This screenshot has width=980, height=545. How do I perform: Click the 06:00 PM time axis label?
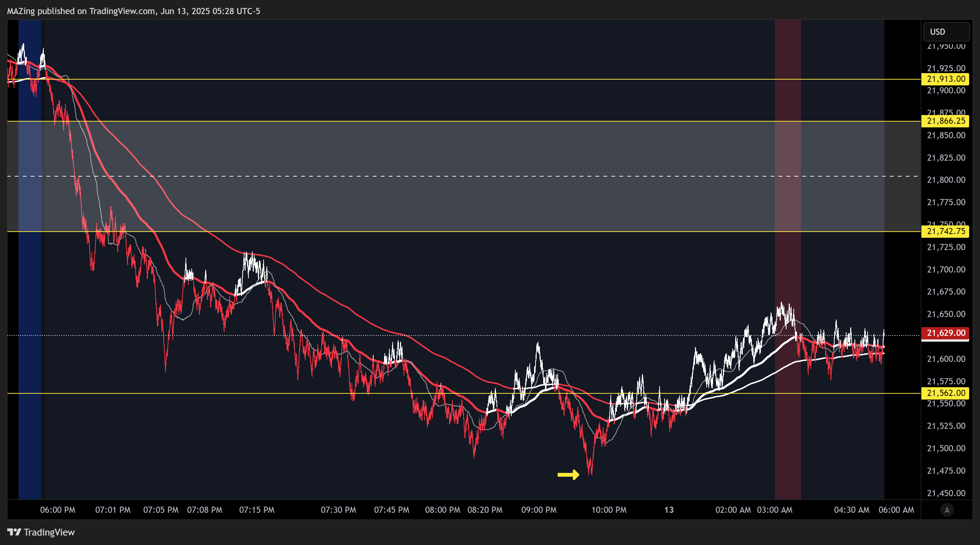[x=58, y=510]
